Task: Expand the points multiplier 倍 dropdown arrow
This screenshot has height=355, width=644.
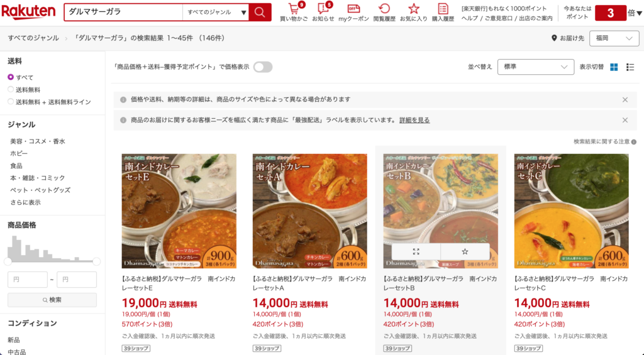Action: click(639, 14)
